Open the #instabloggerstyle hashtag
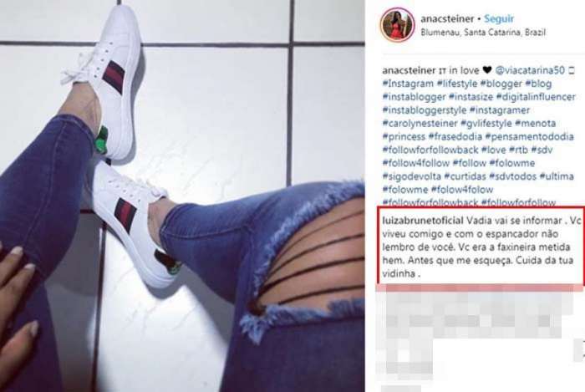 point(425,110)
